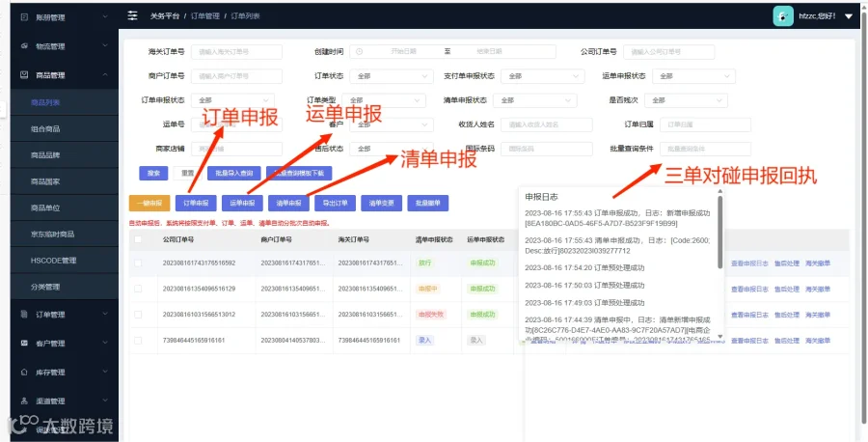Click the 渠道管理 sidebar icon
The width and height of the screenshot is (868, 442).
point(24,401)
